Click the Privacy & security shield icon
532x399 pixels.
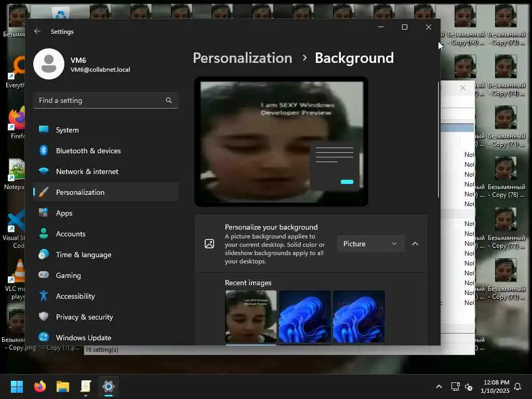click(44, 316)
